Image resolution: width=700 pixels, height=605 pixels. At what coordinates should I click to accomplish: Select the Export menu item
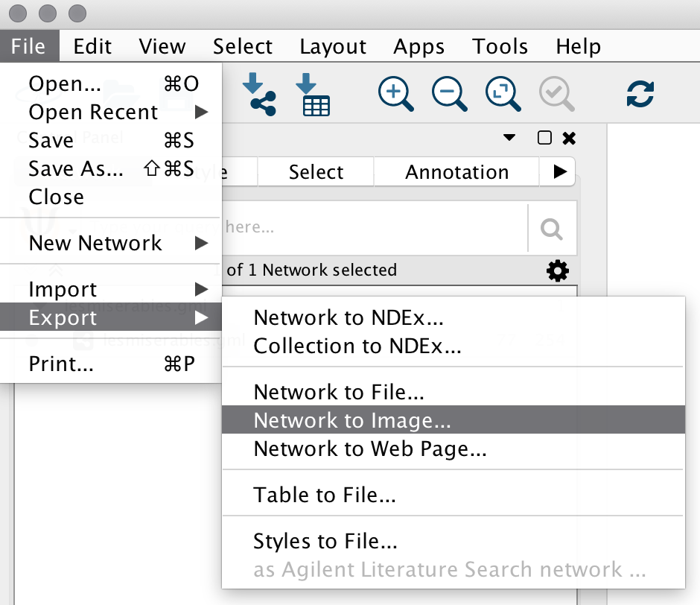click(111, 317)
